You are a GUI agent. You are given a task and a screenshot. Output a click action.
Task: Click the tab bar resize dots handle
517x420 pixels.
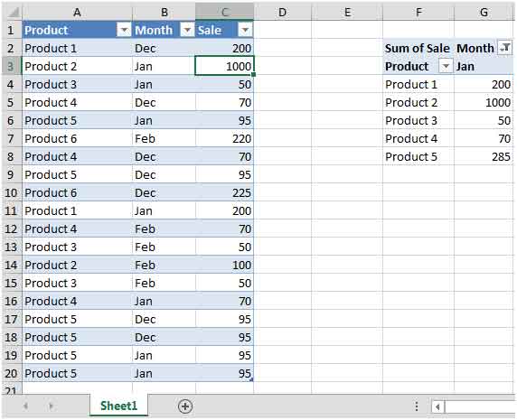pyautogui.click(x=417, y=406)
